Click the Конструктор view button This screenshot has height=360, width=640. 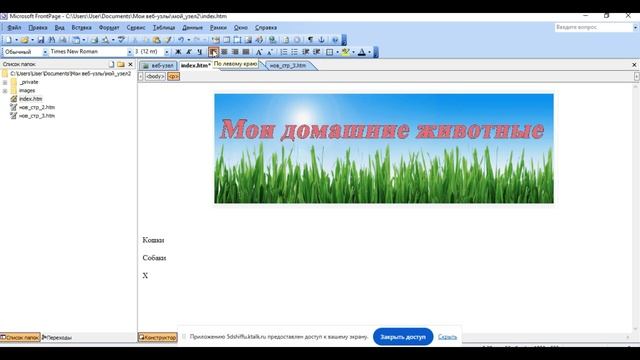point(158,338)
